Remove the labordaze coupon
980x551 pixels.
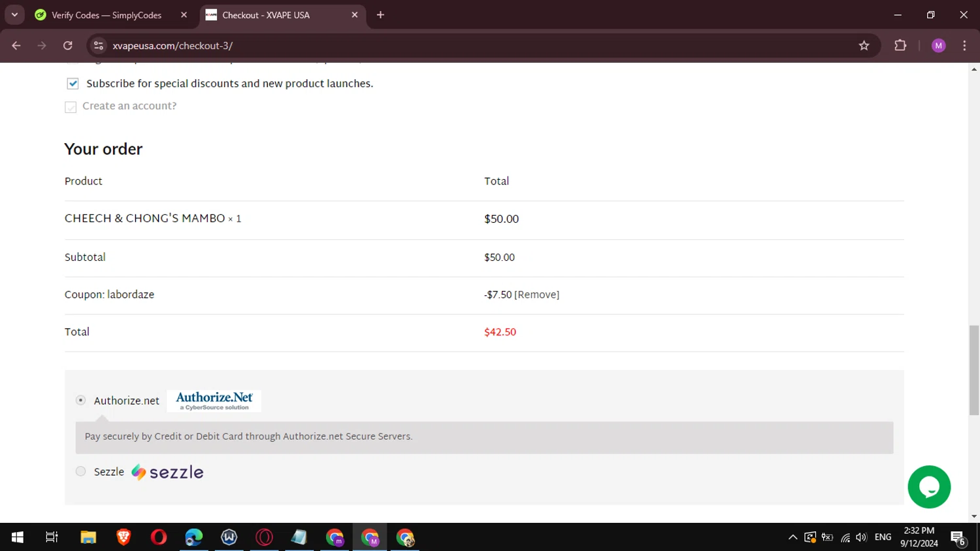[x=537, y=295]
